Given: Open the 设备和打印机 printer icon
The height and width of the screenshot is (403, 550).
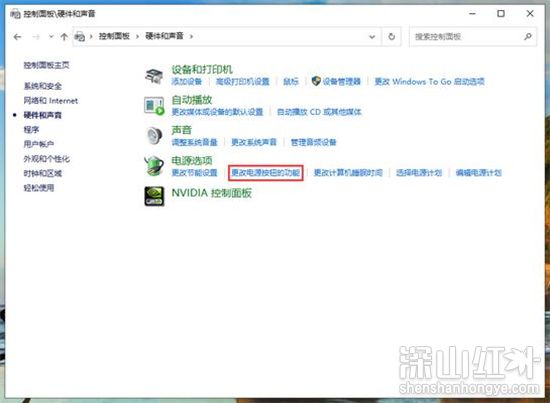Looking at the screenshot, I should point(154,76).
